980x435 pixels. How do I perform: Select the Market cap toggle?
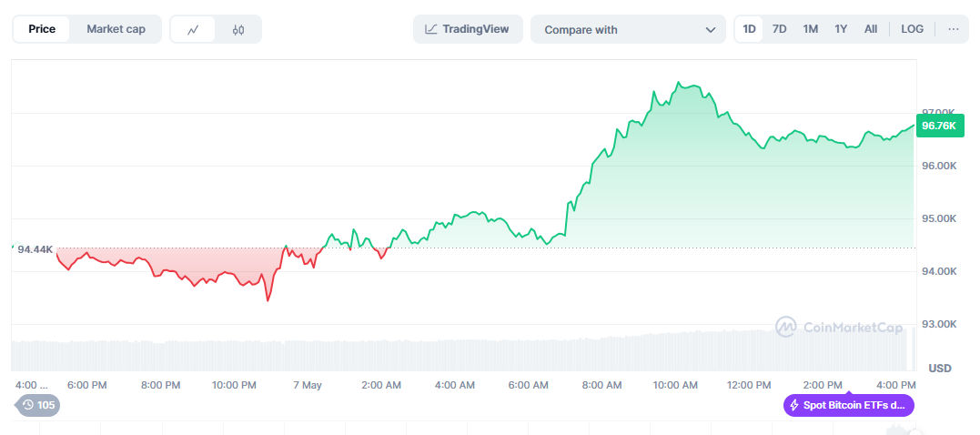click(116, 29)
